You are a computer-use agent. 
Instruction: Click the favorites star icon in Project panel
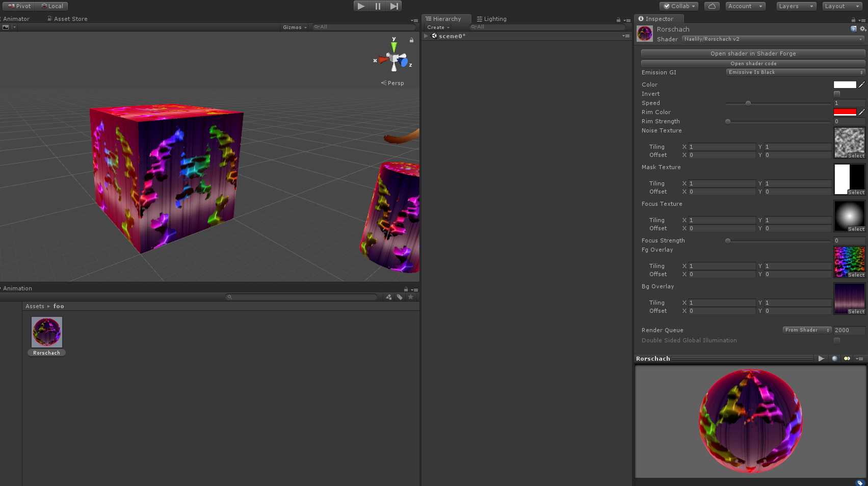pyautogui.click(x=411, y=297)
